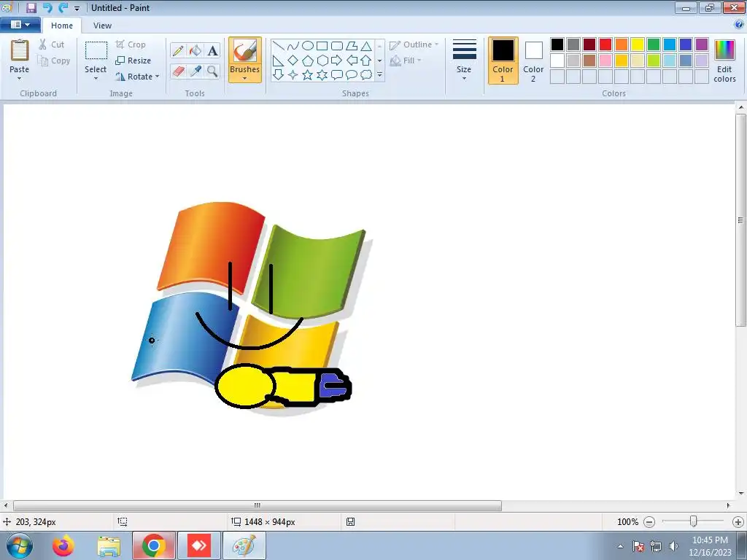Pick the yellow color swatch
Screen dimensions: 747x560
pyautogui.click(x=638, y=44)
